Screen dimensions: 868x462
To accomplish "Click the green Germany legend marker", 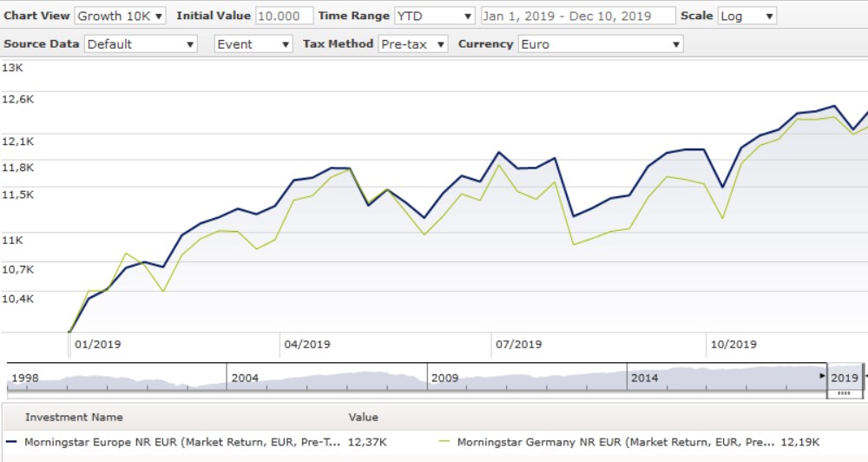I will pos(444,442).
